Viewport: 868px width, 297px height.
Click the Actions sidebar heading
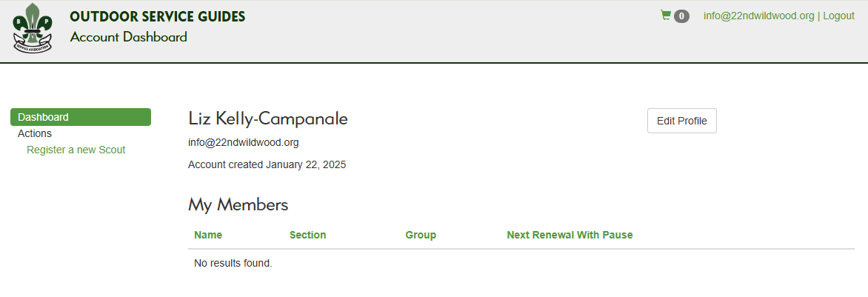pos(35,133)
